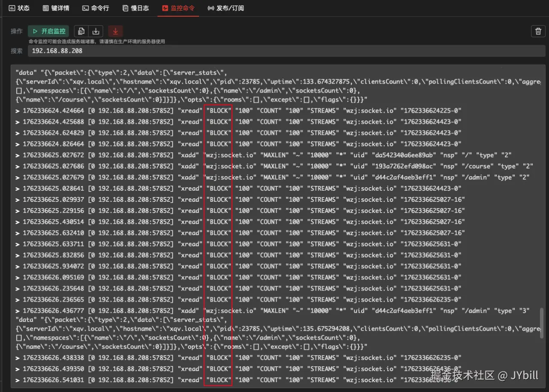Click the 操作 label next to the toolbar

tap(17, 31)
